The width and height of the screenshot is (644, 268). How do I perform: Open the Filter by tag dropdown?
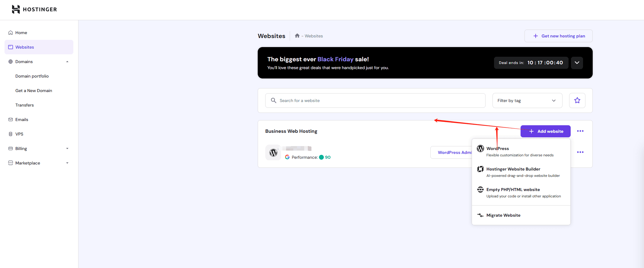pos(528,101)
